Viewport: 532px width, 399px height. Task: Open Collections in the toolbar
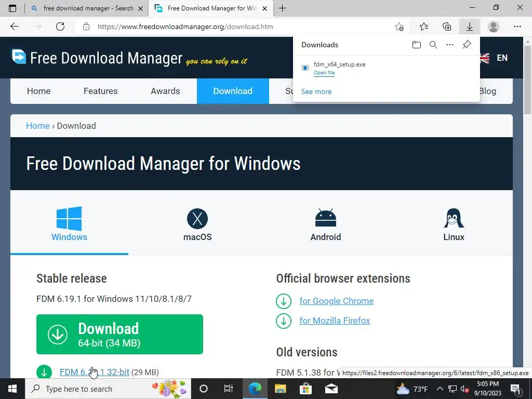[x=447, y=26]
